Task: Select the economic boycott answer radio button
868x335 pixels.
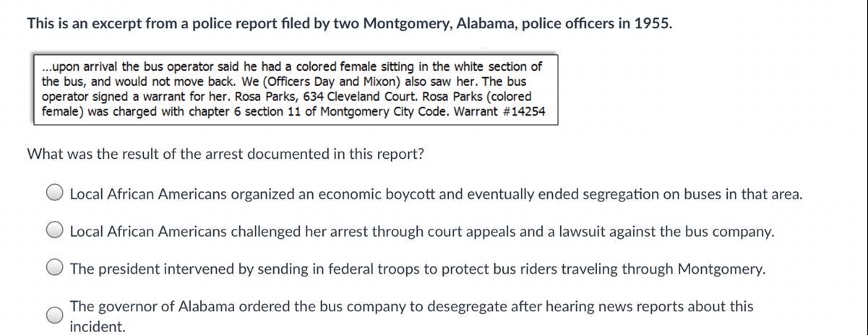Action: [x=55, y=193]
